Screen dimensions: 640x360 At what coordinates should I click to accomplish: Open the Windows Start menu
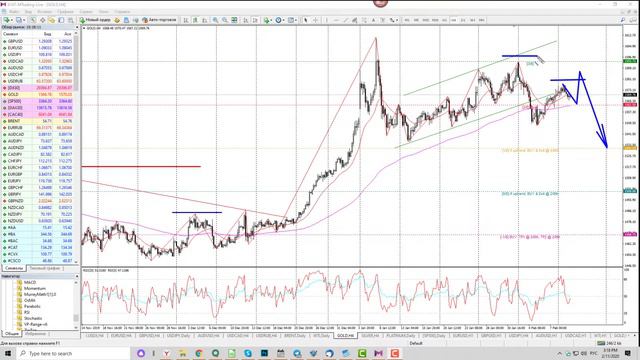[8, 353]
